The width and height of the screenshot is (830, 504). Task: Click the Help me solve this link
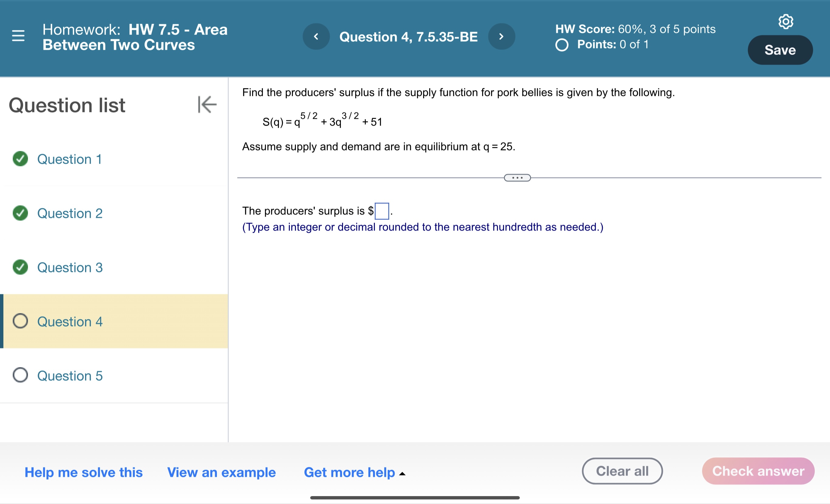(x=83, y=472)
